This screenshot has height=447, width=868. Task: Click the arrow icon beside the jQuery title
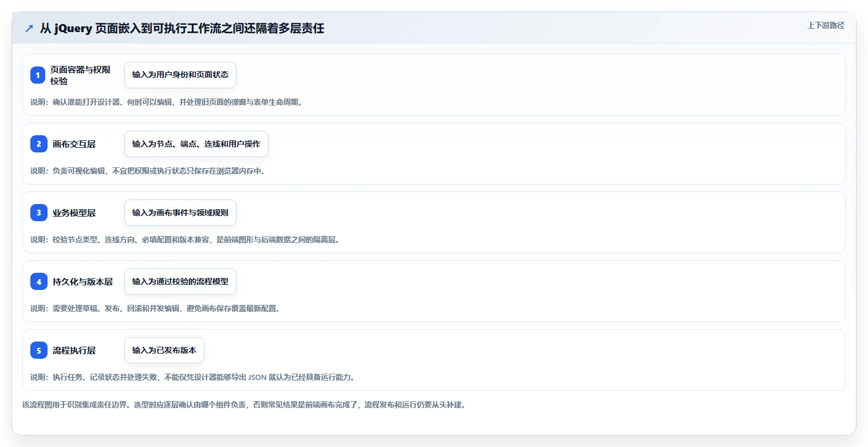pyautogui.click(x=29, y=28)
